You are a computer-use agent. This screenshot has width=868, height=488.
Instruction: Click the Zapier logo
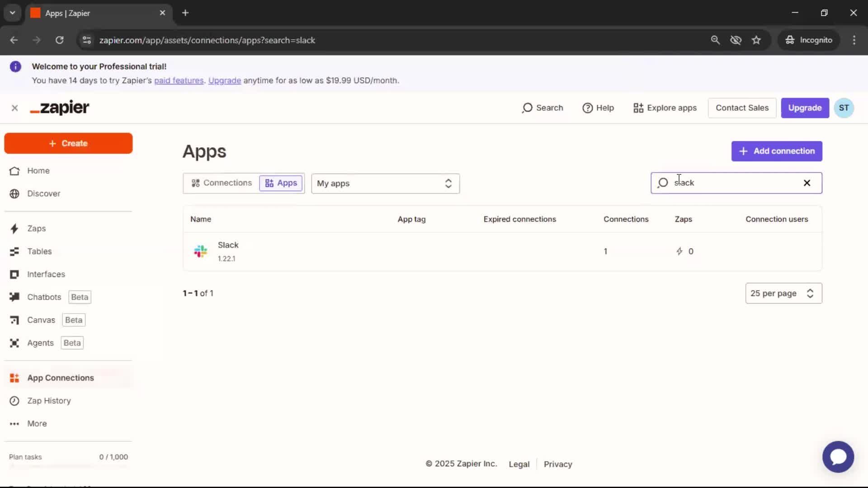pyautogui.click(x=60, y=108)
